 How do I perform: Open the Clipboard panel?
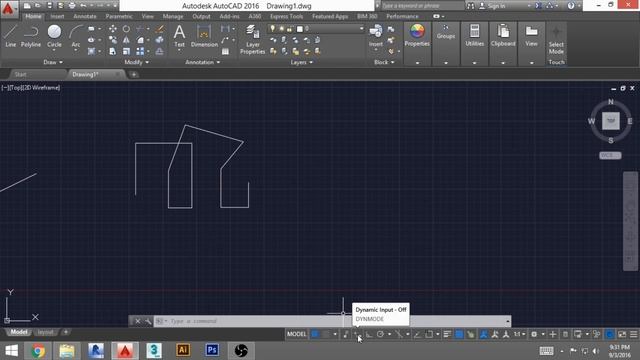pyautogui.click(x=503, y=35)
